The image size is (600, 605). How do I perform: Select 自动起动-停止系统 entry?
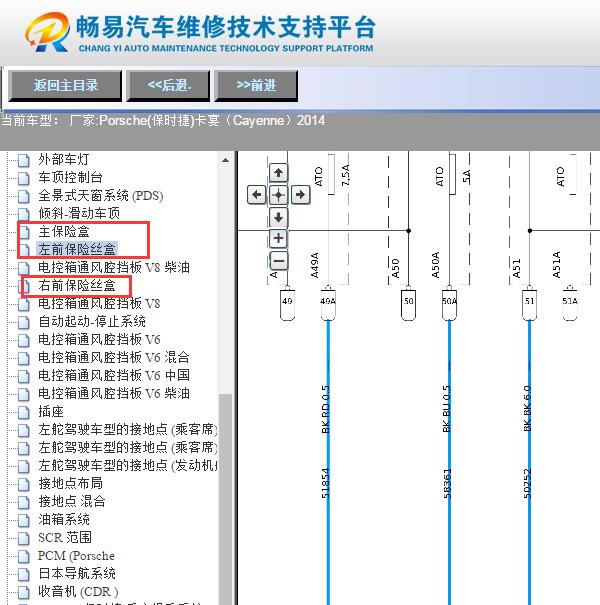click(92, 321)
